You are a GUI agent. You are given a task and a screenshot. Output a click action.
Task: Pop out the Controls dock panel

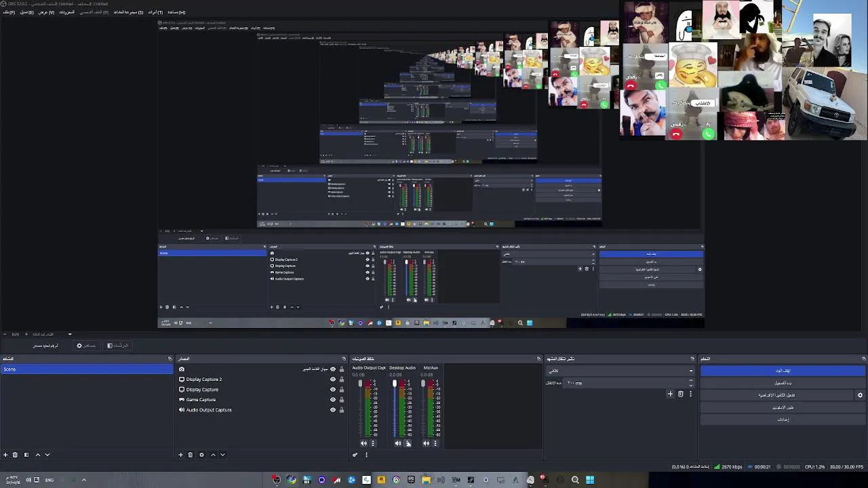click(x=863, y=359)
